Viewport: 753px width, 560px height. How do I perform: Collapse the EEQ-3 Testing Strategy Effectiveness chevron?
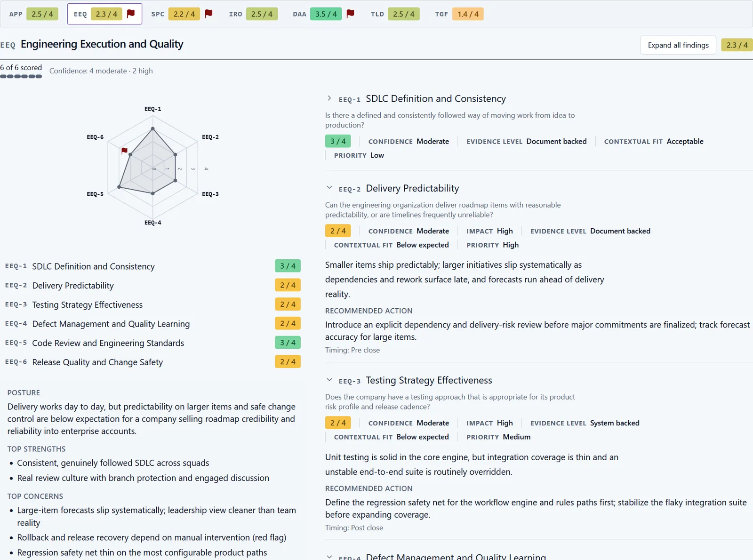point(329,380)
